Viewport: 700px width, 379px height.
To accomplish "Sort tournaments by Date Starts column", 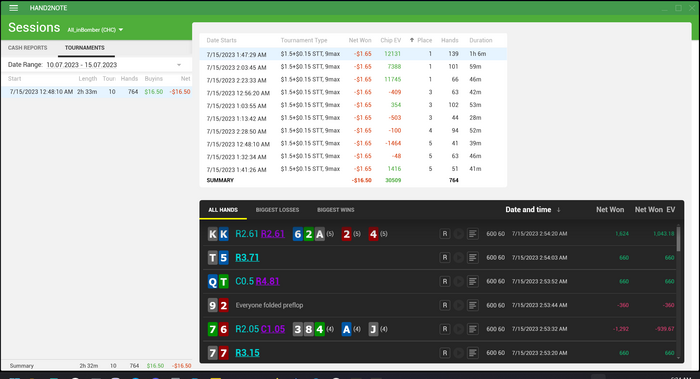I will tap(221, 40).
